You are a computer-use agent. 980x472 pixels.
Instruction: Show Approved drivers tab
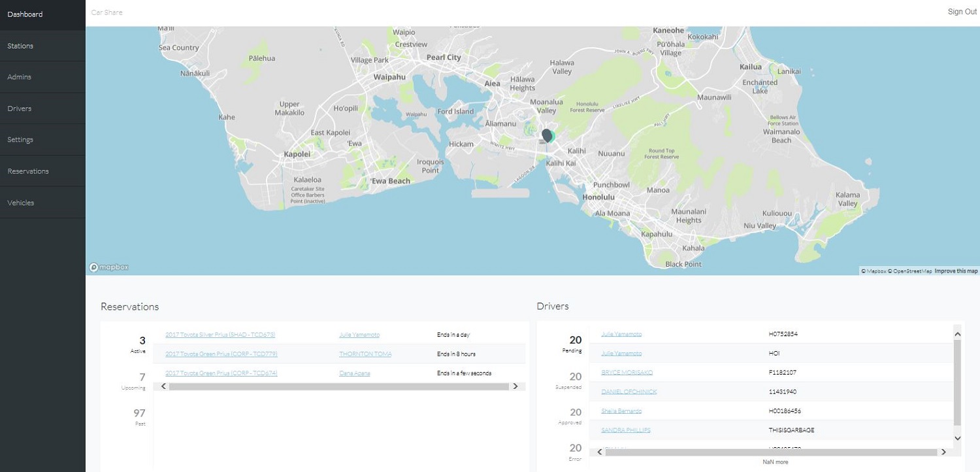click(575, 416)
